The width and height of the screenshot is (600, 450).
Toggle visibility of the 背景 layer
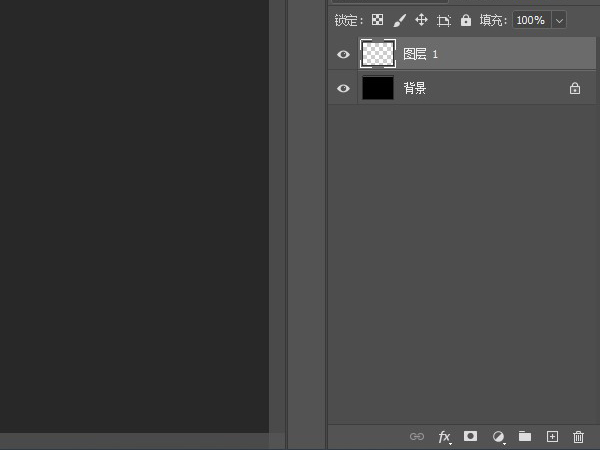[x=343, y=88]
